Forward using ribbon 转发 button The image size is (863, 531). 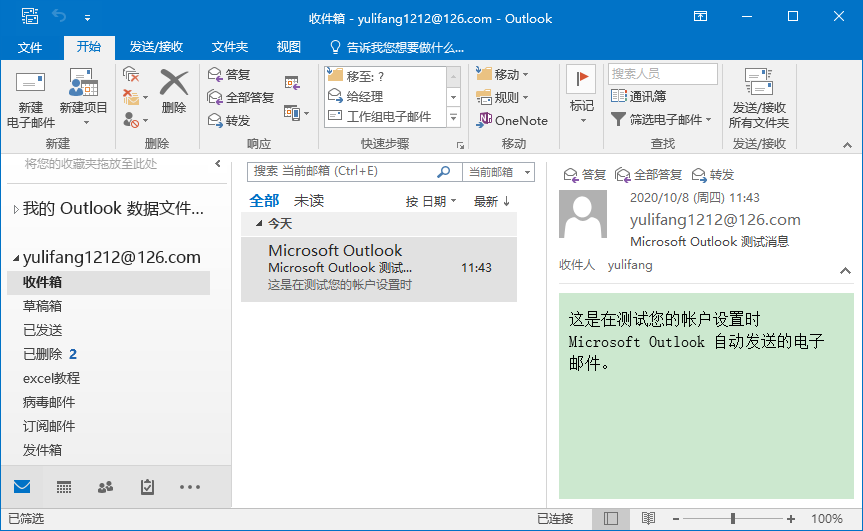click(229, 120)
